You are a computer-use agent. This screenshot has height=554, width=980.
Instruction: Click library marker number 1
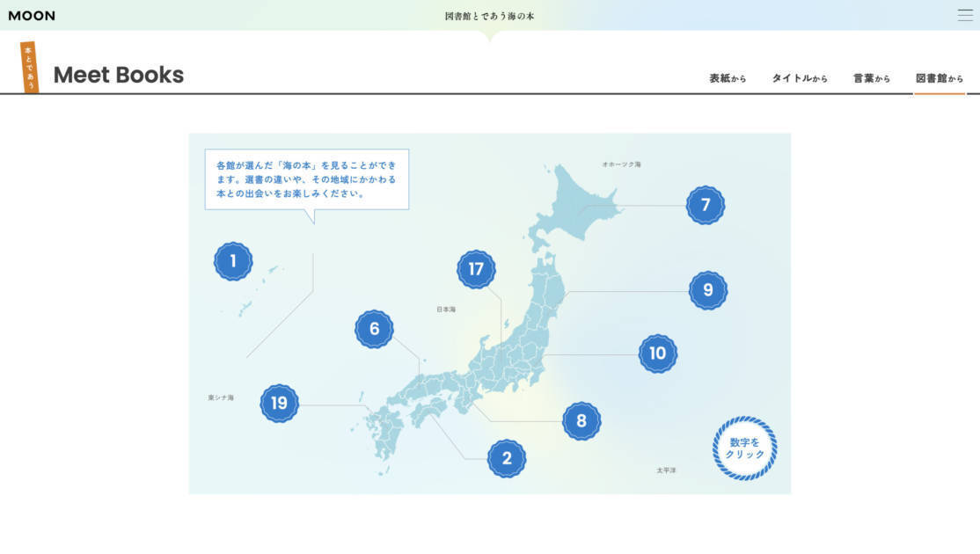click(x=233, y=261)
